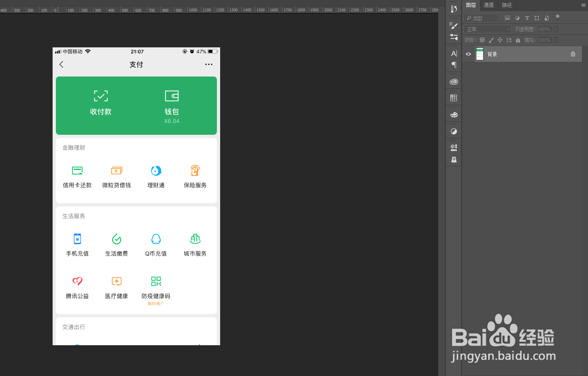
Task: Open the layer filter 类型 dropdown
Action: point(481,18)
